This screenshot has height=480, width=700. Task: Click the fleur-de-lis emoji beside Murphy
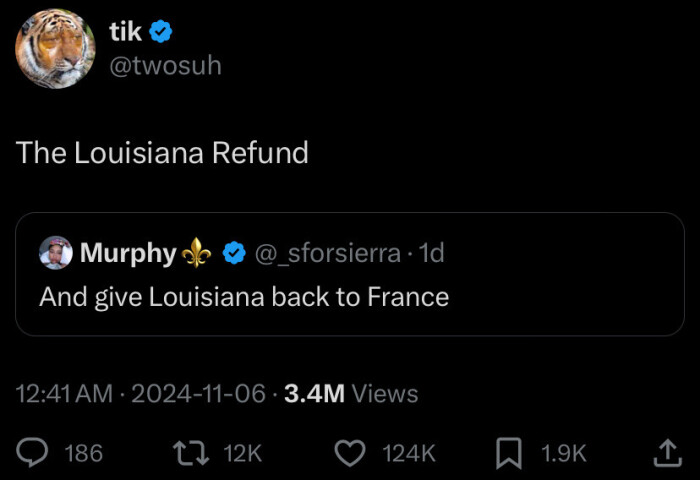coord(197,254)
